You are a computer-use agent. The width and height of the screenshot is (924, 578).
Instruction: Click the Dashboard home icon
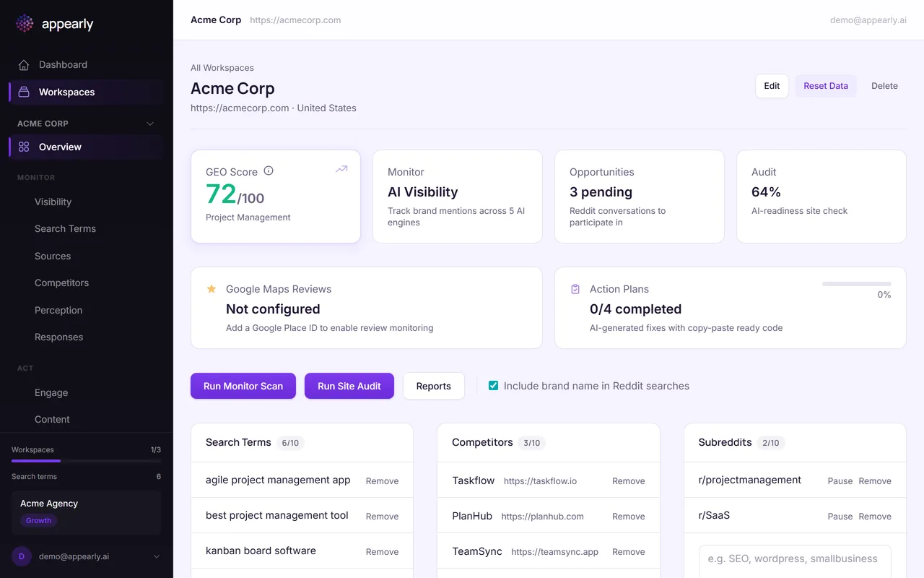pyautogui.click(x=24, y=65)
